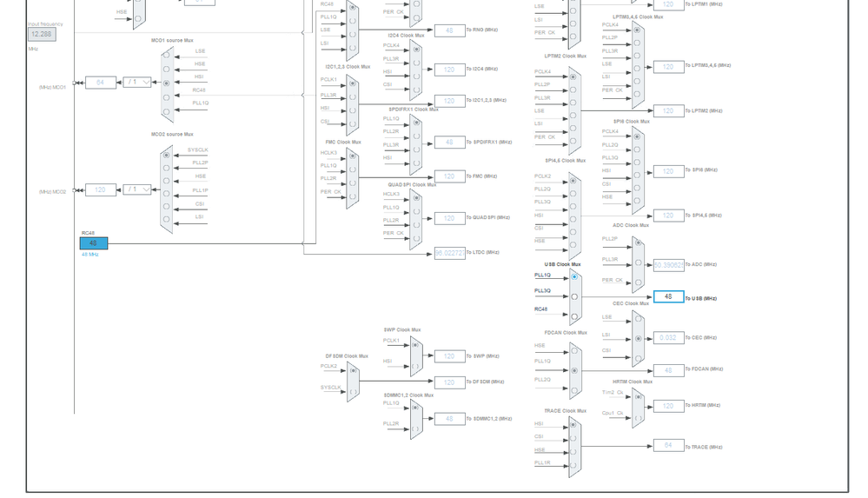Select HSI in SWP Clock Mux
The height and width of the screenshot is (498, 868).
click(415, 366)
